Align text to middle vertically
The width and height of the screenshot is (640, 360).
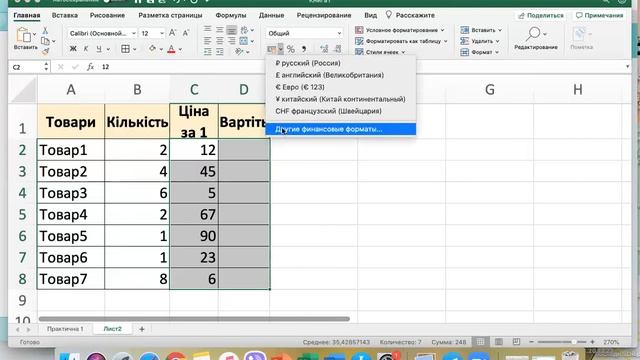click(220, 29)
